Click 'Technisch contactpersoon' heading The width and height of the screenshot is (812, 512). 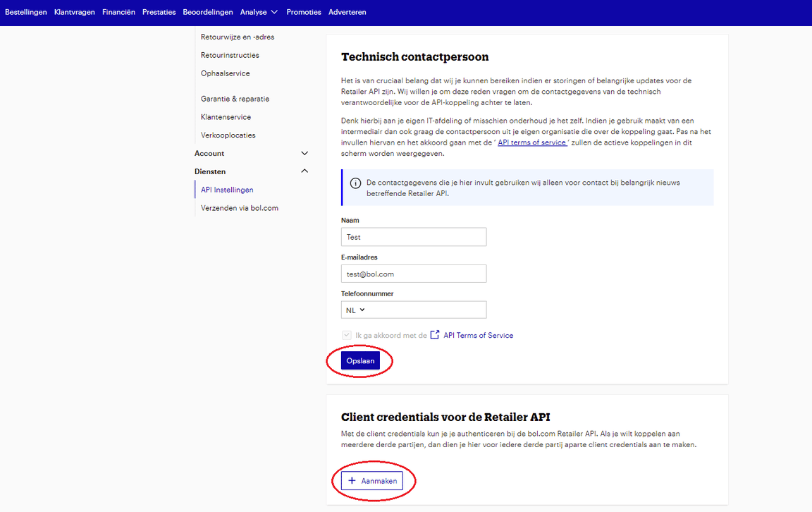[x=414, y=57]
